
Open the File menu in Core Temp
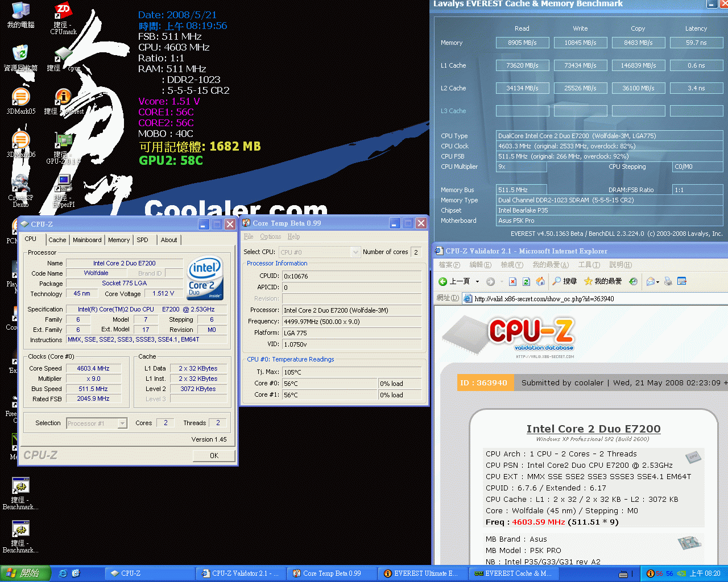coord(249,236)
